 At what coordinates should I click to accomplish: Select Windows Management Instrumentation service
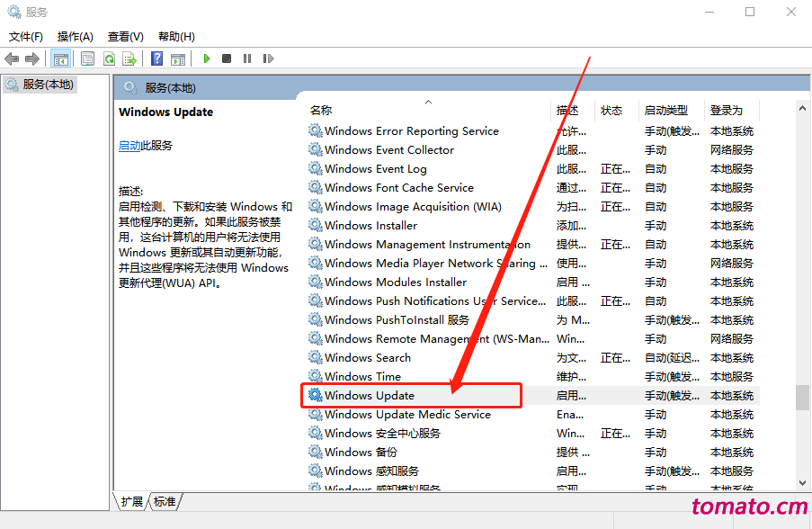(x=531, y=245)
